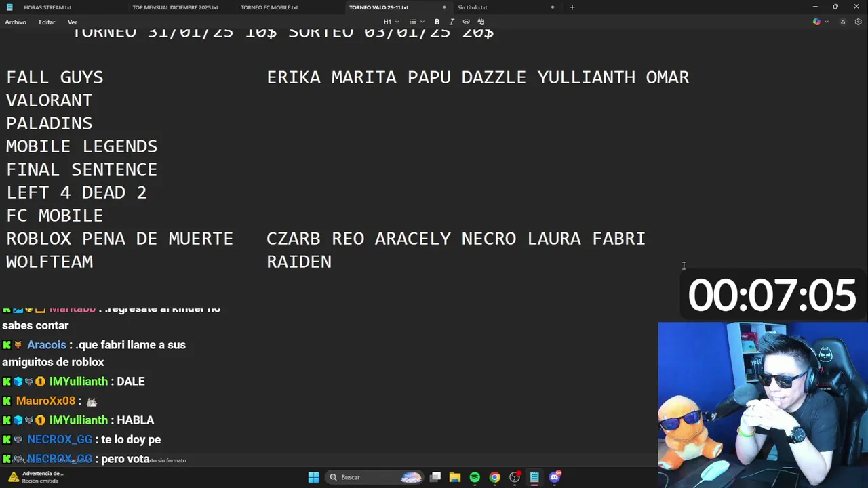Click the name RAIDEN in the list
Viewport: 868px width, 488px height.
[x=299, y=262]
